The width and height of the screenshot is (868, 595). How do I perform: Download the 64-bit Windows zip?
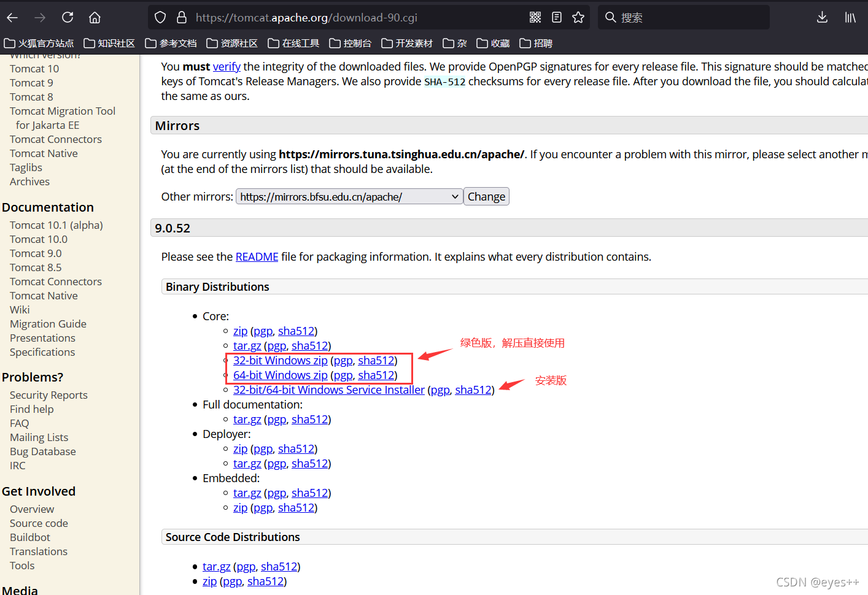[x=281, y=375]
